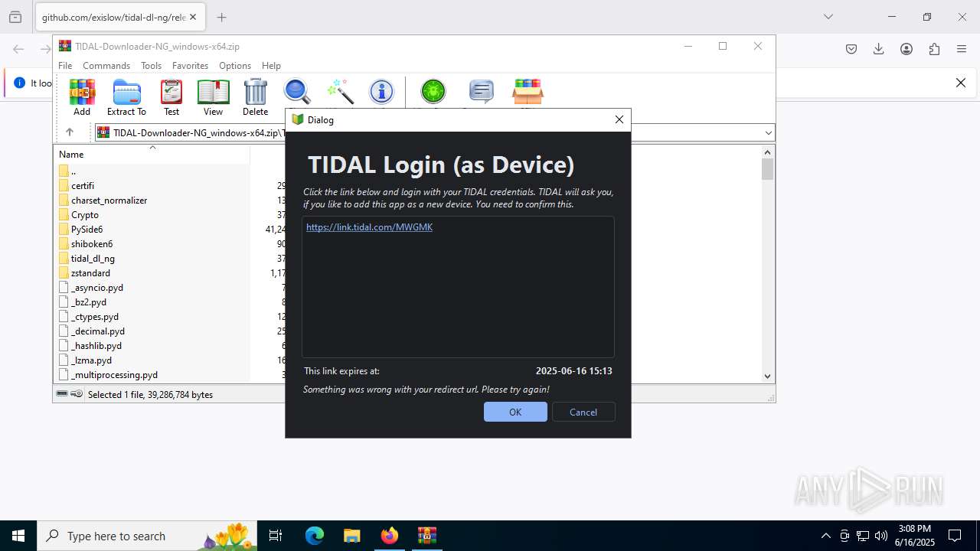Click the Test archive toolbar icon
Screen dimensions: 980x551
[171, 97]
